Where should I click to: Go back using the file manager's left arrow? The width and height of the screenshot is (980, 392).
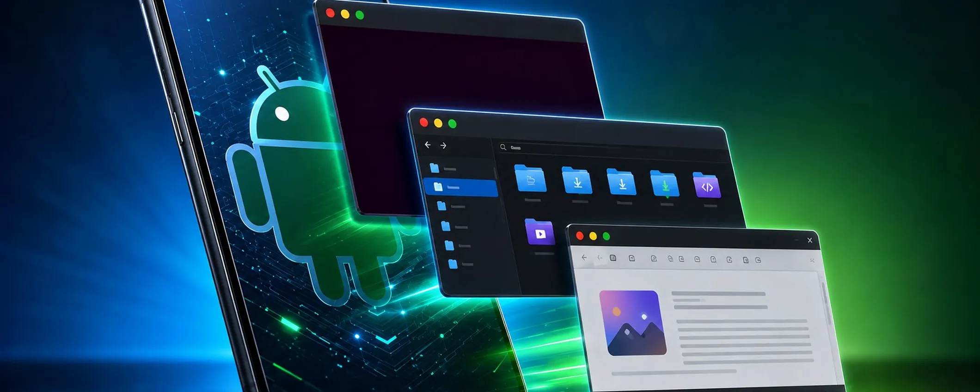coord(428,145)
